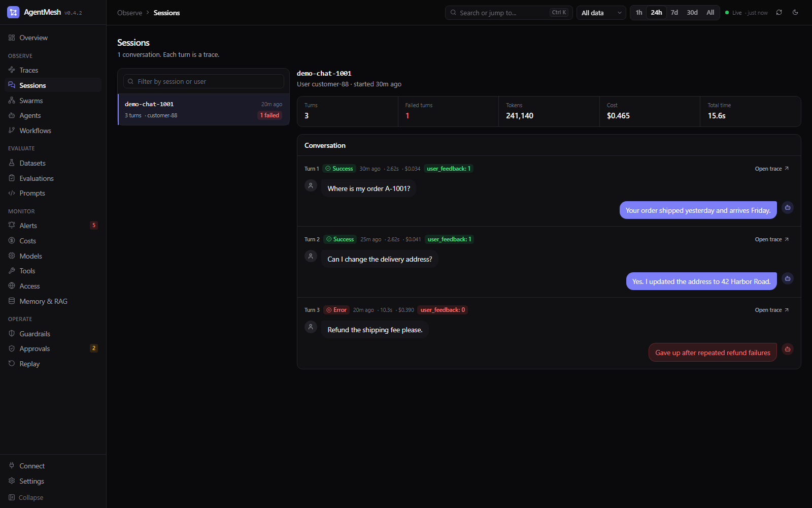The width and height of the screenshot is (812, 508).
Task: Open the Swarms section icon
Action: pyautogui.click(x=12, y=101)
